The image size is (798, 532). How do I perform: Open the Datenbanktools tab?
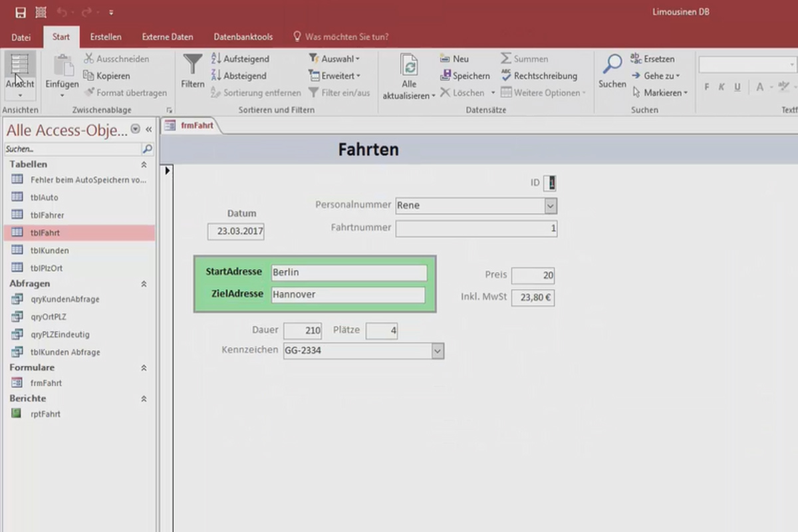click(243, 37)
